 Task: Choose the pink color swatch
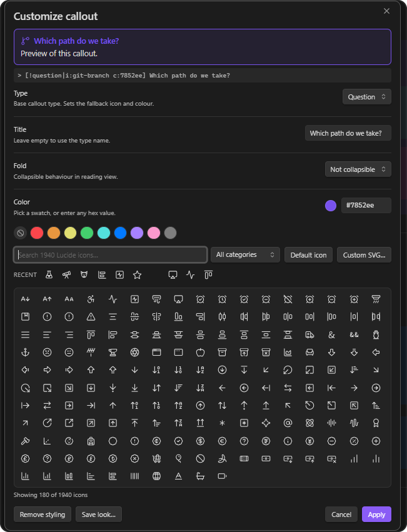[x=154, y=233]
